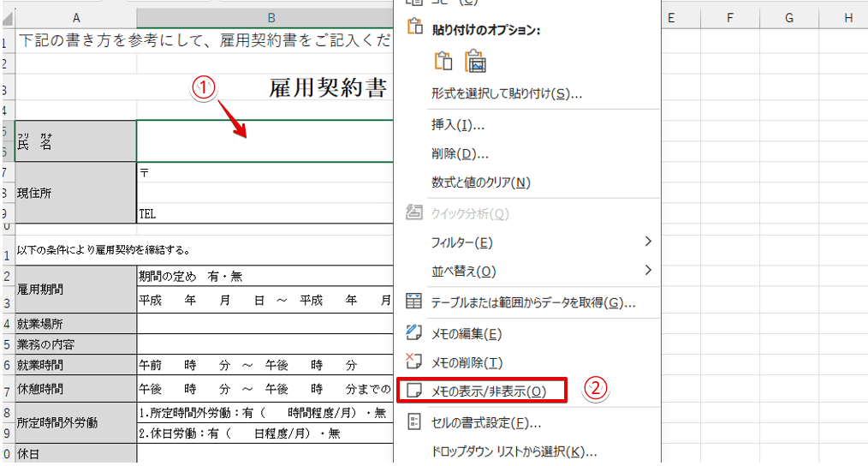Click the 雇用契約書 title cell
The image size is (868, 466).
click(x=327, y=87)
